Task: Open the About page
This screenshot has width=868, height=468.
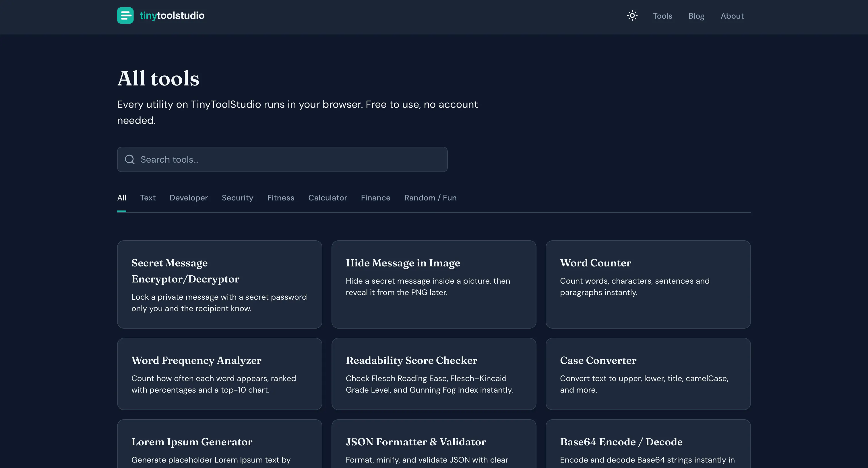Action: point(732,16)
